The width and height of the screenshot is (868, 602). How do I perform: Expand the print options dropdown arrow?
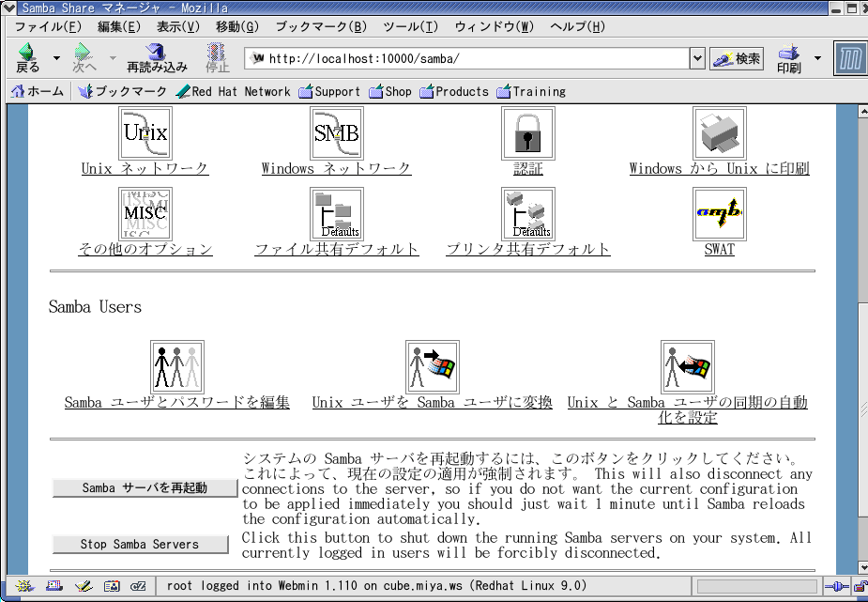[817, 57]
